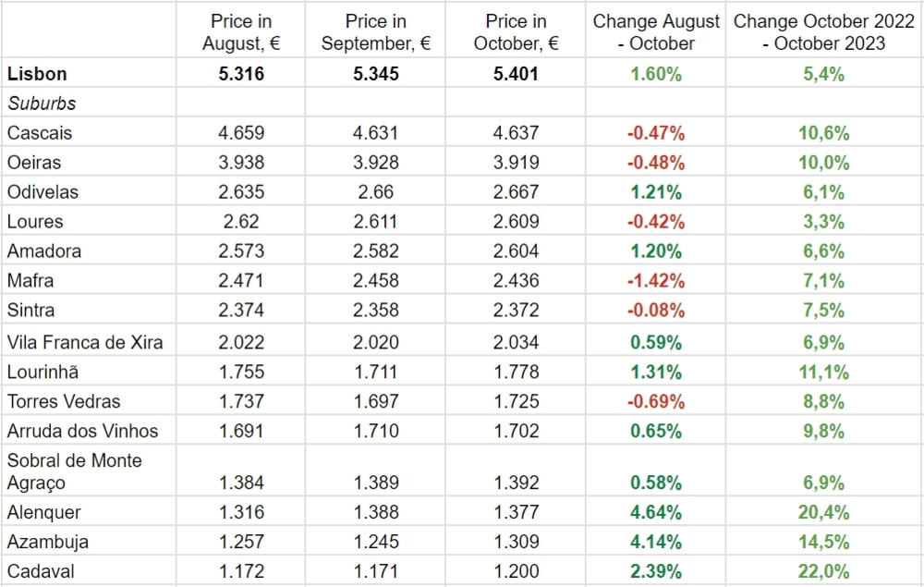
Task: Click Alenquer's 4.64% change value
Action: (x=656, y=512)
